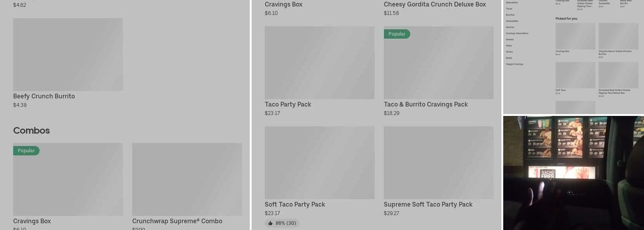644x230 pixels.
Task: Switch to the Drinks category
Action: [509, 52]
